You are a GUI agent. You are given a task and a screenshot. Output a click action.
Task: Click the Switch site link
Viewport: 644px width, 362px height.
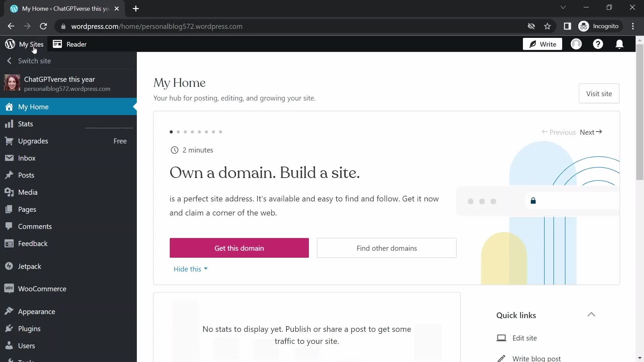34,61
